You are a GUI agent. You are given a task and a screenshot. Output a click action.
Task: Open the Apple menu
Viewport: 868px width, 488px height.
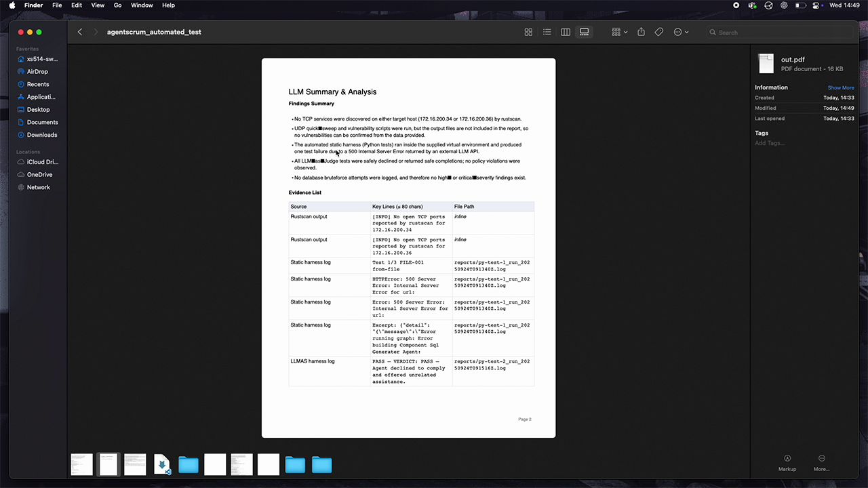[x=12, y=5]
